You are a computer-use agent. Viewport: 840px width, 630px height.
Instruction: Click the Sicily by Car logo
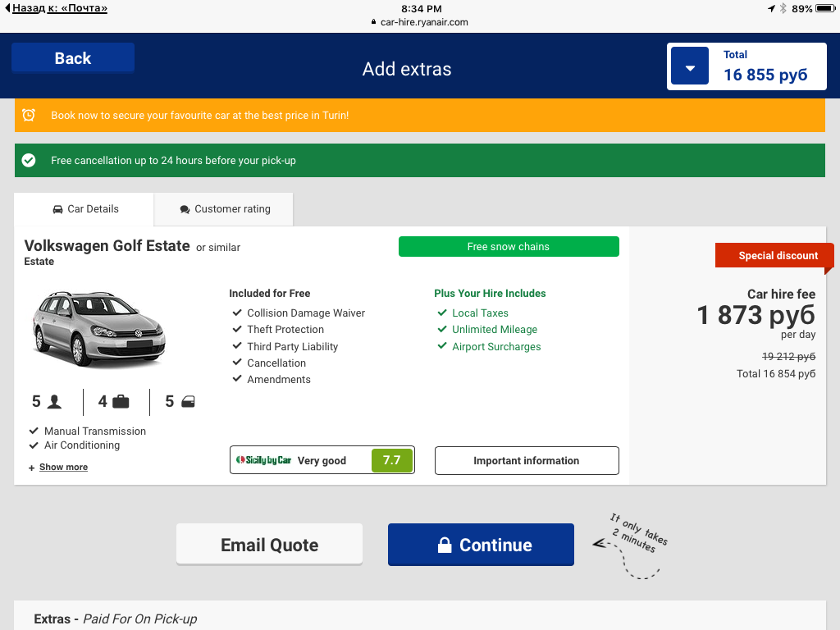tap(263, 460)
